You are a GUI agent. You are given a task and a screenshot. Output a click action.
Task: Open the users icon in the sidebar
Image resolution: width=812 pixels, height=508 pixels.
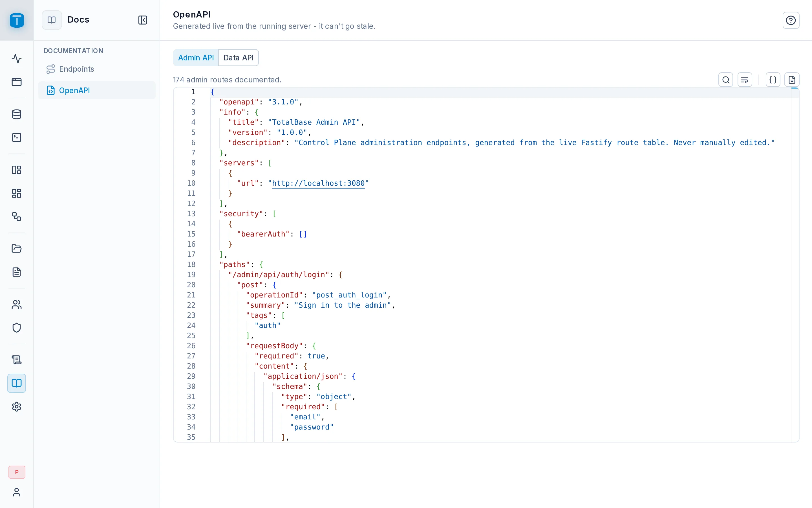17,305
